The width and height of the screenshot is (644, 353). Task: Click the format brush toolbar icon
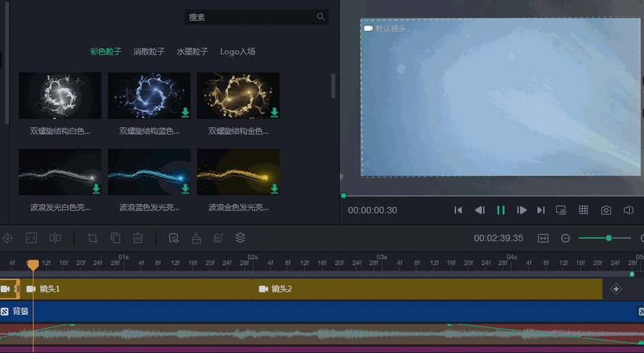pos(196,238)
